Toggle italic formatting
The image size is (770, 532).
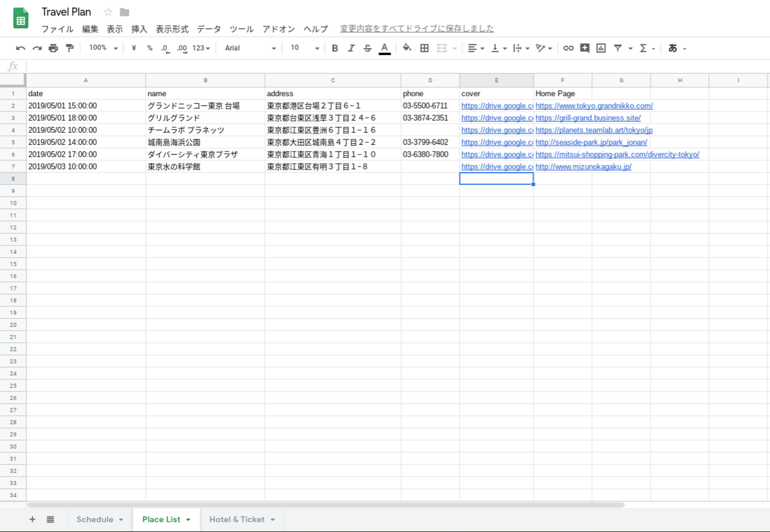coord(351,48)
